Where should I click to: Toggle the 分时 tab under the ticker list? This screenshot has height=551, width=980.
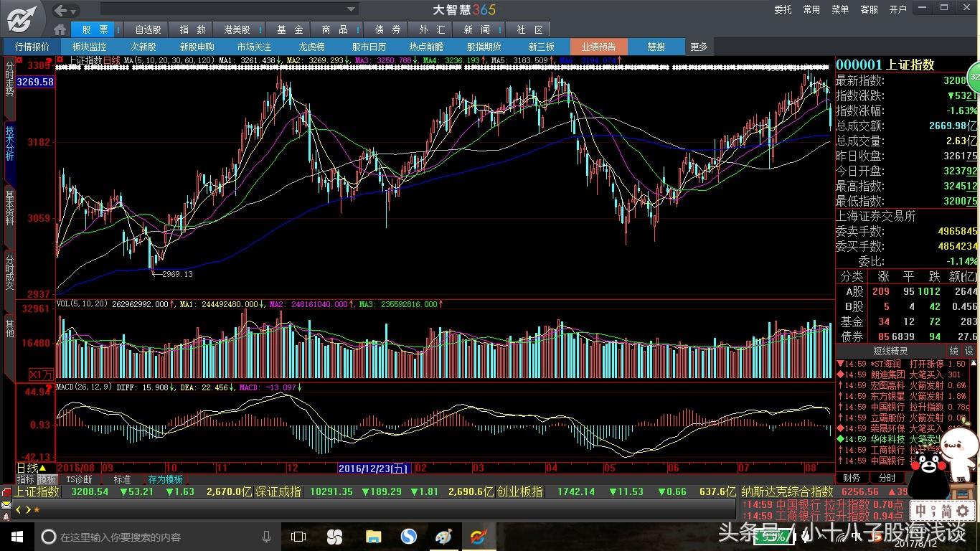click(887, 478)
